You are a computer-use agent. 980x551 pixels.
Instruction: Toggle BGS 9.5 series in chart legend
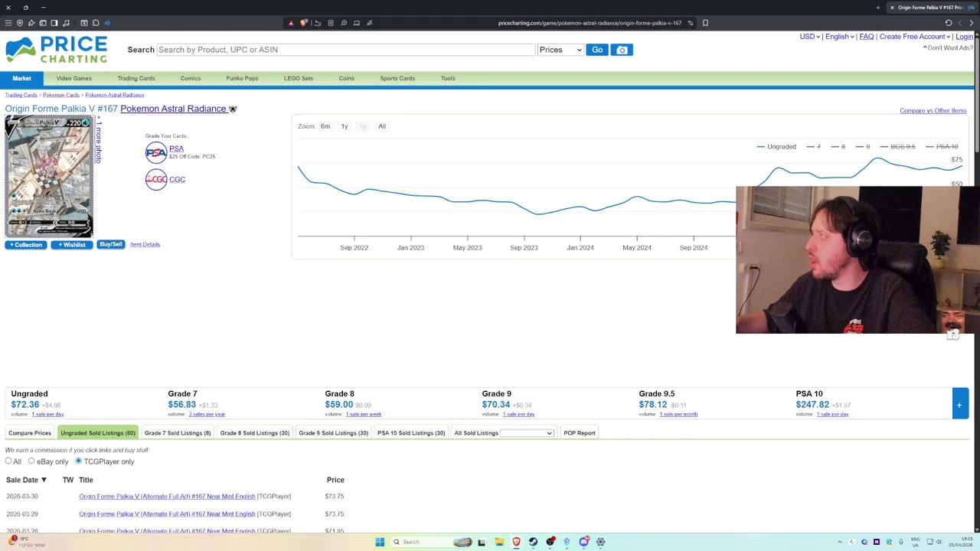tap(898, 147)
